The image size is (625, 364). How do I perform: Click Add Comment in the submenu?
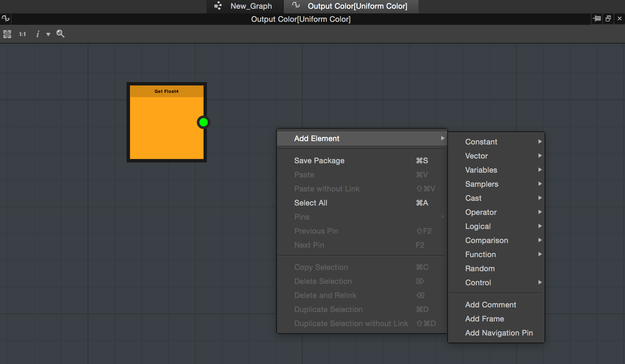click(491, 305)
